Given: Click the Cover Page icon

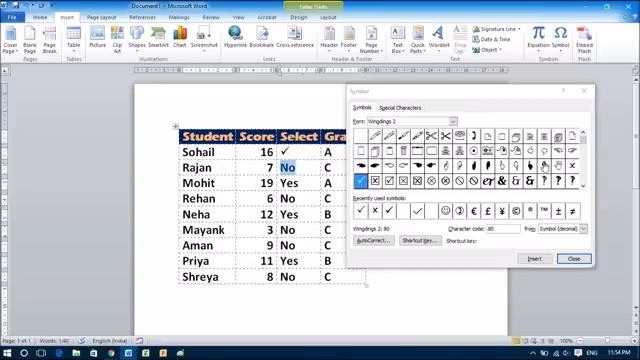Looking at the screenshot, I should coord(10,40).
